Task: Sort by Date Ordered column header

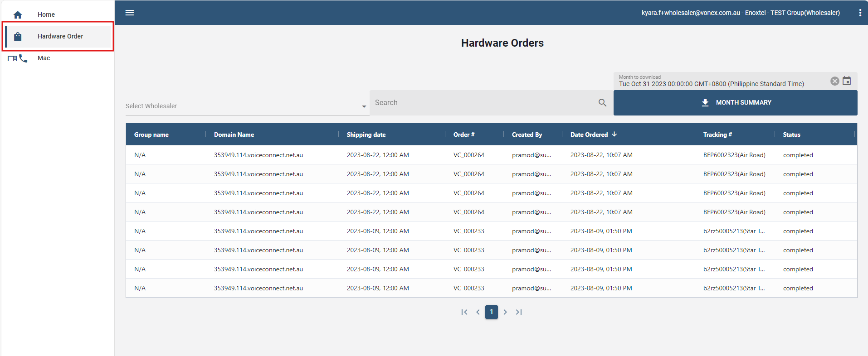Action: (589, 135)
